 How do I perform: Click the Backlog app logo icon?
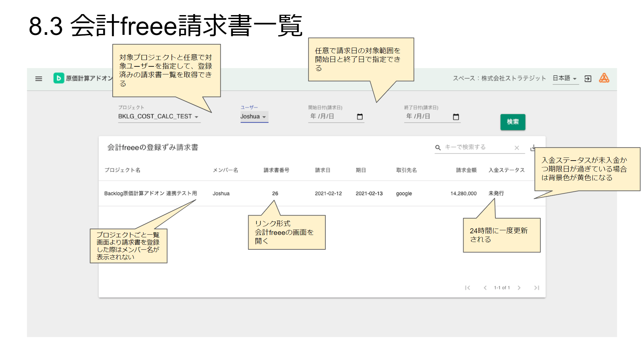coord(59,78)
